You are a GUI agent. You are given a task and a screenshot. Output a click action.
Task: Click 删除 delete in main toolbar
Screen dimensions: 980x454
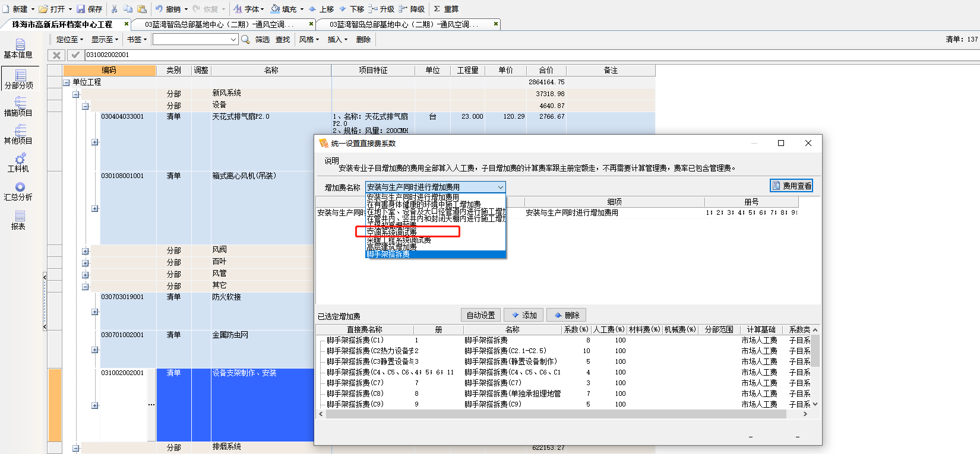(x=363, y=39)
